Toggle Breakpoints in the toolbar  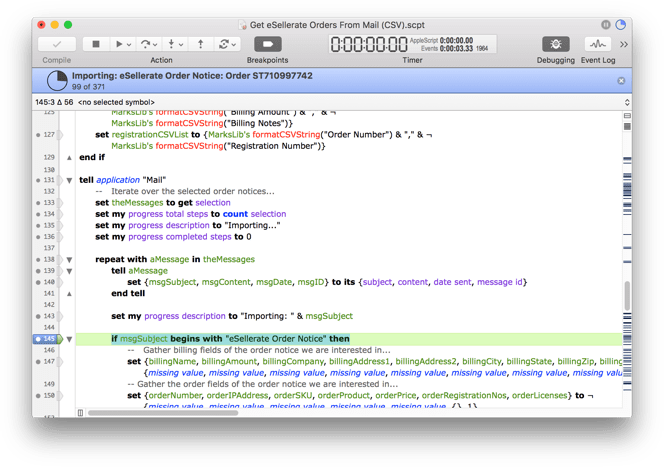click(268, 44)
